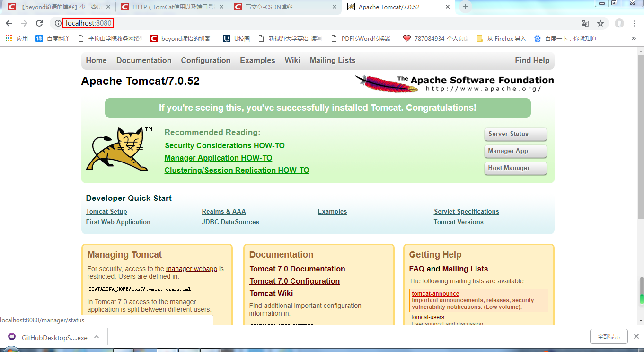
Task: Open the Tomcat Versions link
Action: (459, 222)
